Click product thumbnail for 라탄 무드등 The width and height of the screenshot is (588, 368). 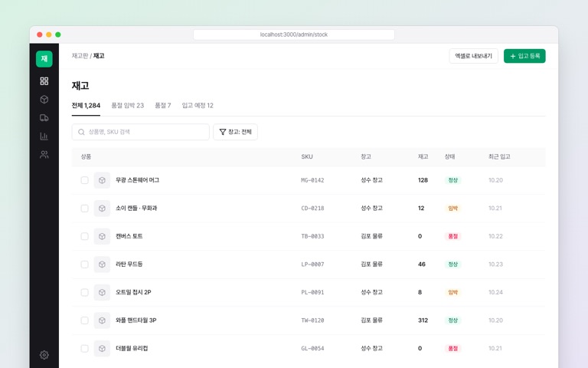[x=102, y=264]
